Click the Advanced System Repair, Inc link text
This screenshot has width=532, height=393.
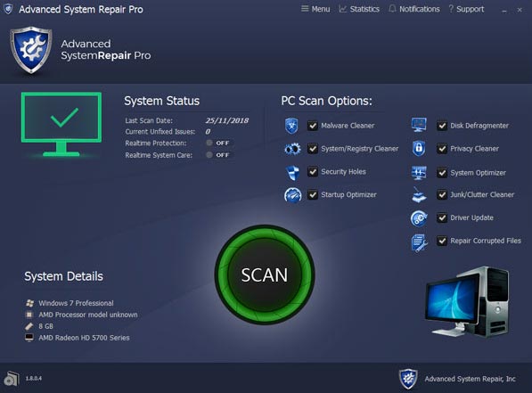coord(470,379)
